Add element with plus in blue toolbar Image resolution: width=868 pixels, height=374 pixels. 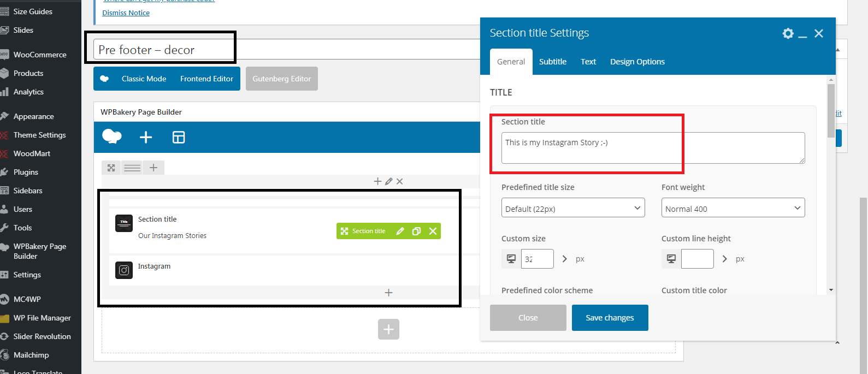coord(146,137)
